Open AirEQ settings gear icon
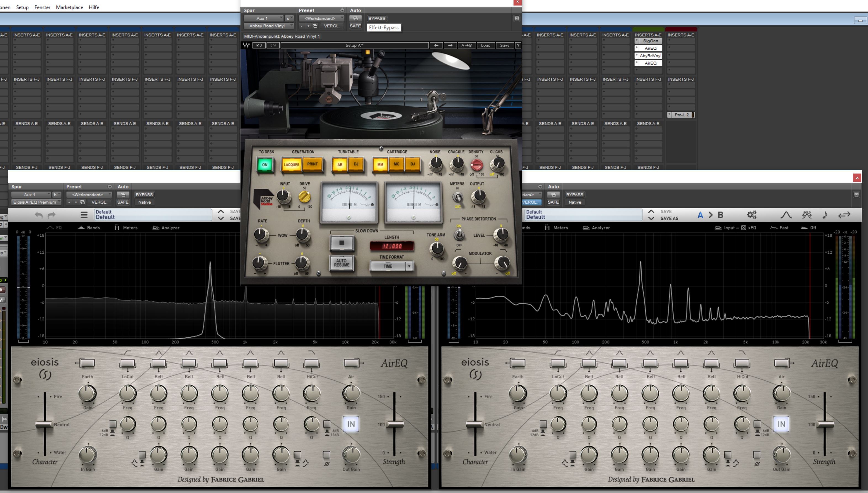The width and height of the screenshot is (868, 493). (751, 215)
